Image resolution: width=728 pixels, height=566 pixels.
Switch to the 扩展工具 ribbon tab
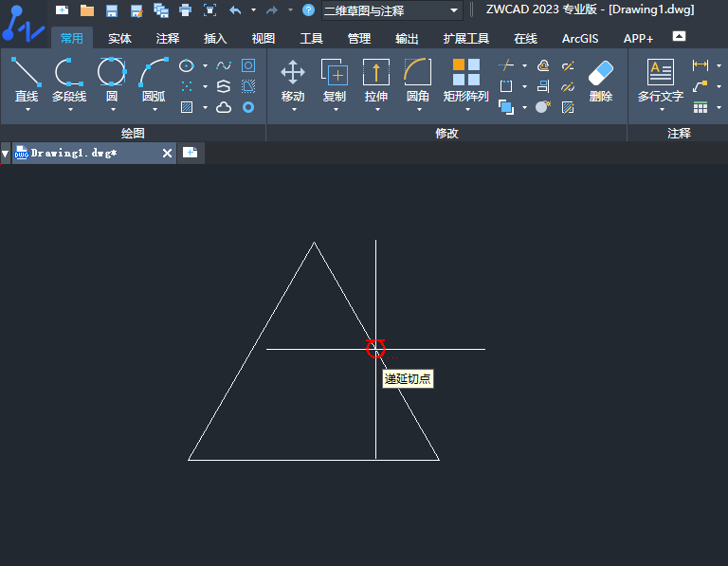pos(466,39)
